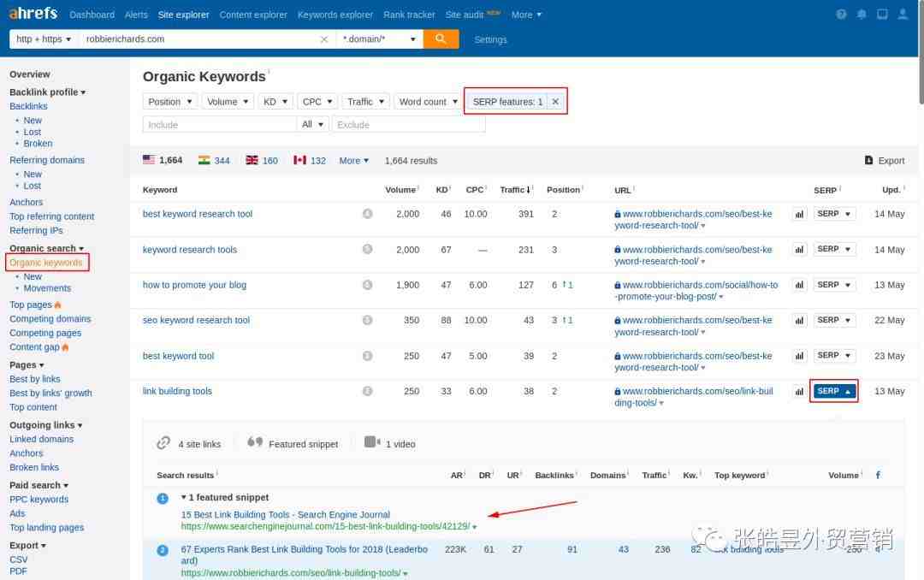Click info icon beside best keyword research tool
This screenshot has height=580, width=924.
pos(367,213)
